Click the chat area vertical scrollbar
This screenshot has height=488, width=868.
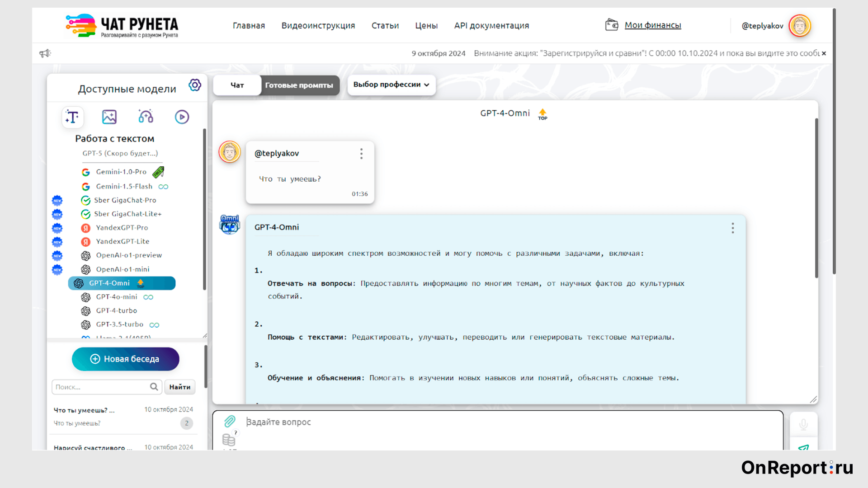tap(816, 198)
